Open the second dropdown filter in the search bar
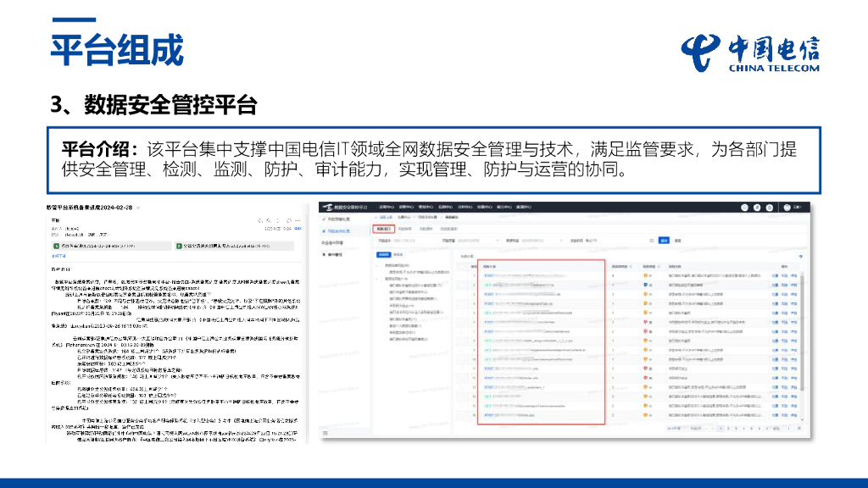868x488 pixels. (x=542, y=241)
